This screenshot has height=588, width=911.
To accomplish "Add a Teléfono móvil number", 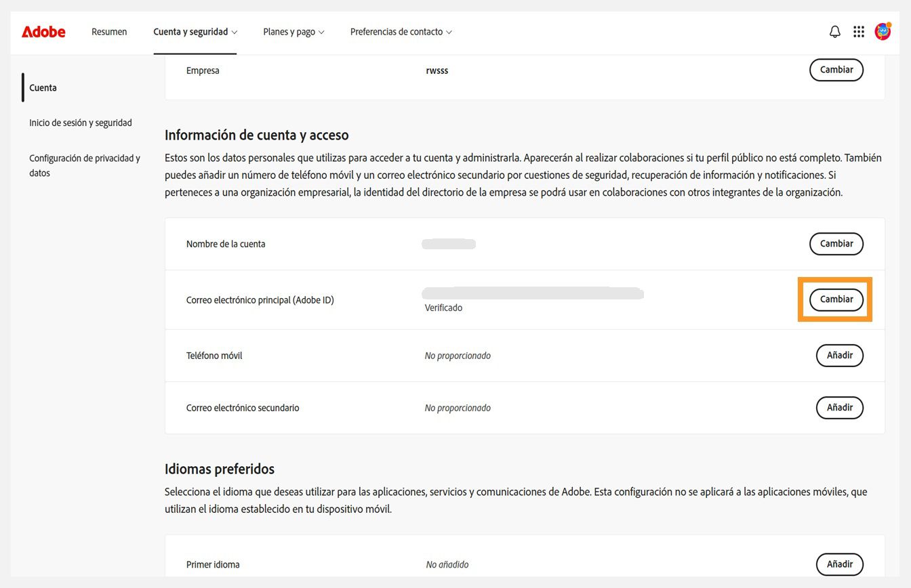I will tap(839, 355).
